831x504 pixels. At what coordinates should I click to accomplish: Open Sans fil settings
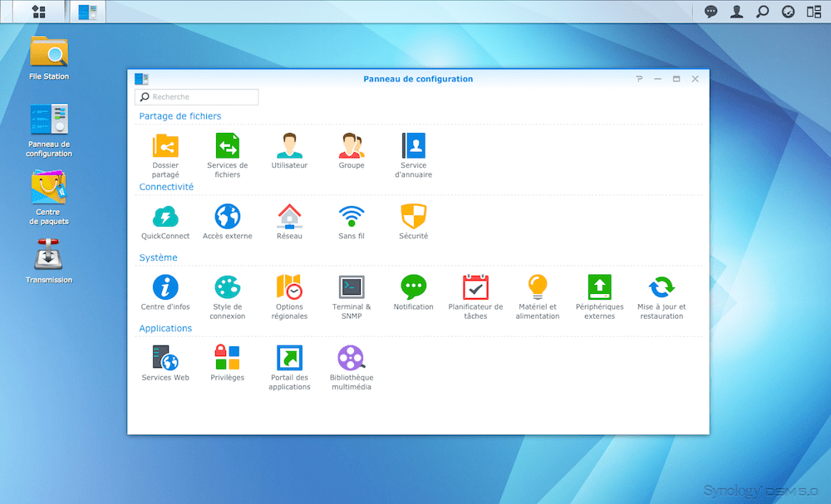[x=352, y=222]
